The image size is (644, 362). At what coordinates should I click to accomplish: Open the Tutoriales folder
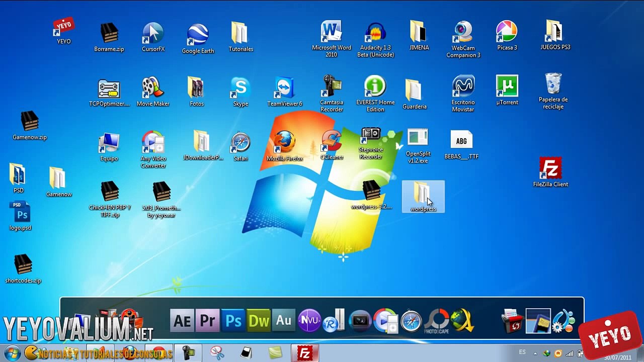[x=240, y=36]
